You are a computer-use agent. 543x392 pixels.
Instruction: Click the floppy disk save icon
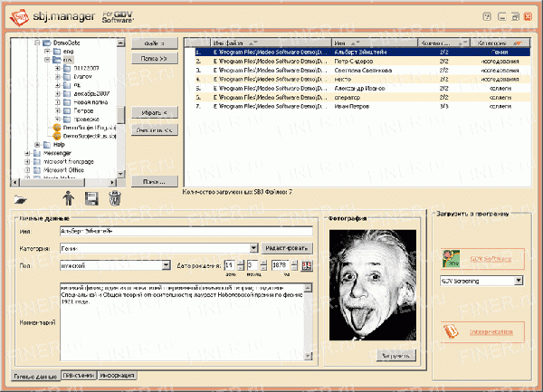tap(91, 199)
